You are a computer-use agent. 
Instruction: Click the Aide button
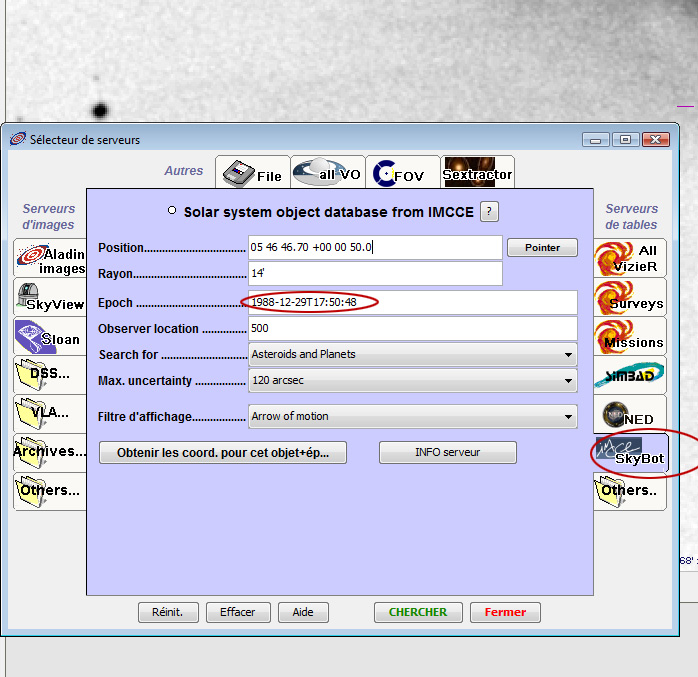click(303, 612)
